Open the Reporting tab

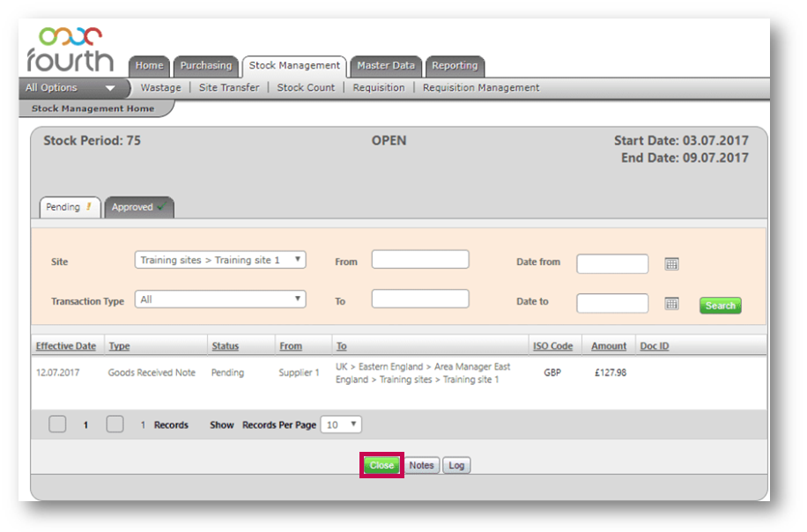(455, 66)
